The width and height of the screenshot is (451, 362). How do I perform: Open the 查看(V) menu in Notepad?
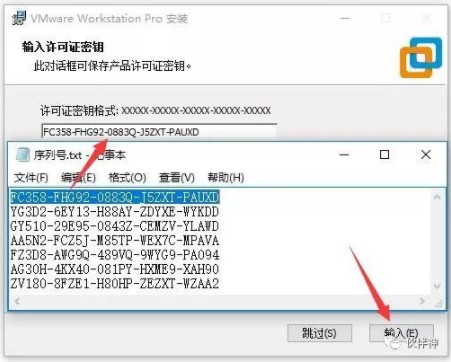[x=177, y=177]
